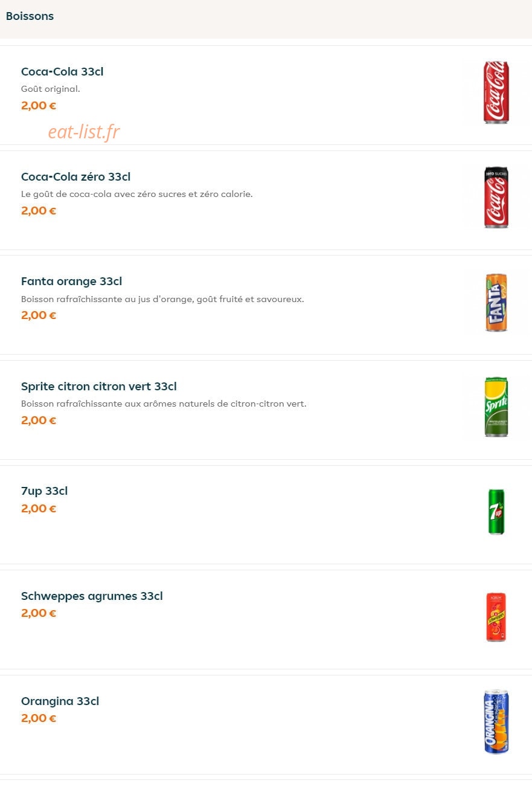Click the Boissons section header

pos(30,16)
